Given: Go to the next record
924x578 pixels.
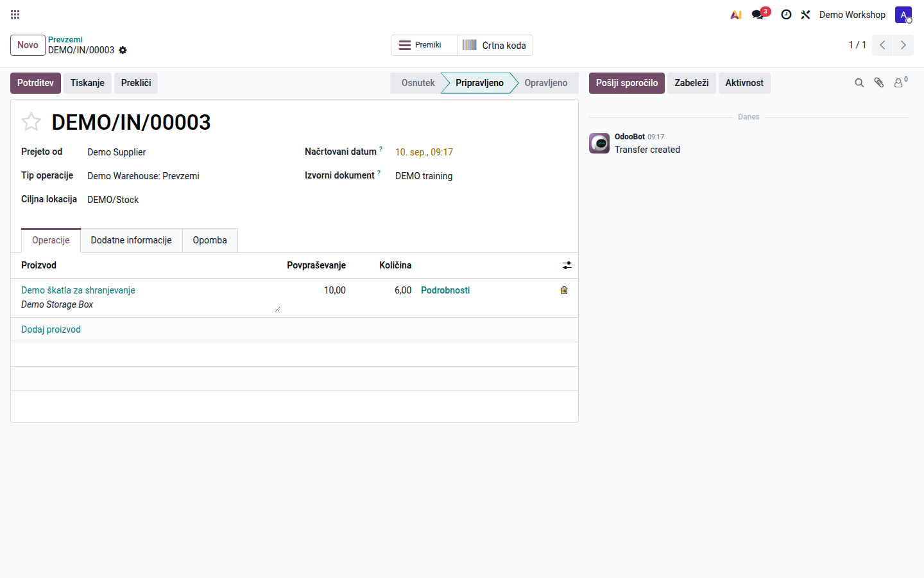Looking at the screenshot, I should coord(903,45).
